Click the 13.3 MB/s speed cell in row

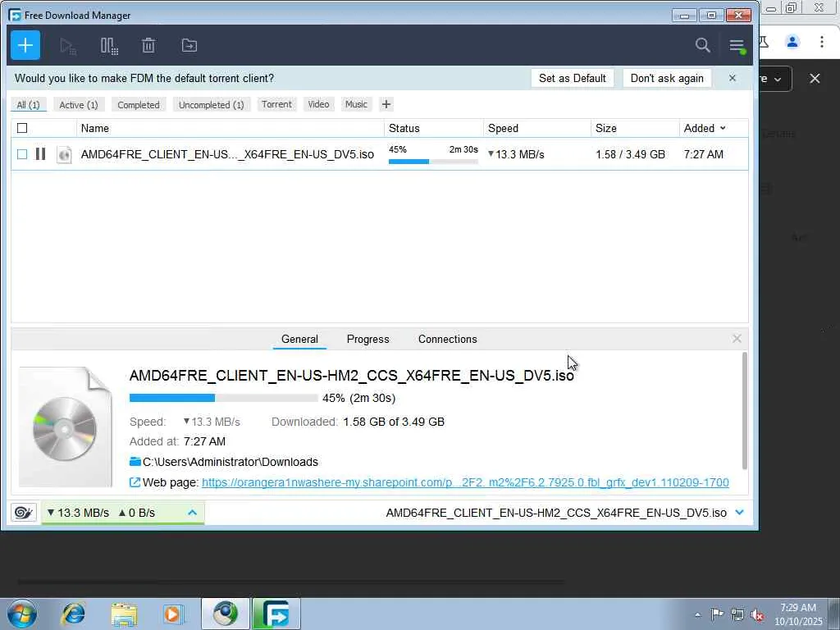[516, 154]
